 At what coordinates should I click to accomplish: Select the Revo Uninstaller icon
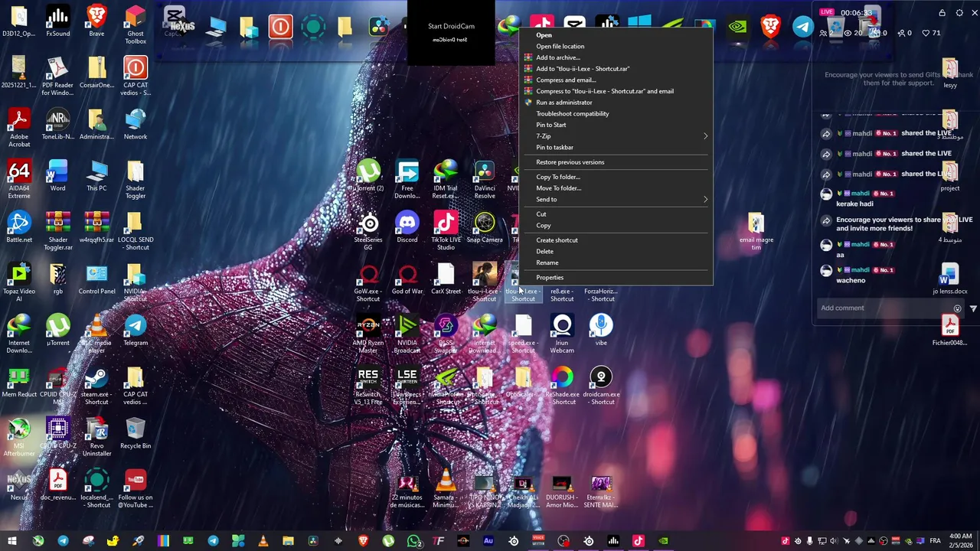coord(96,436)
